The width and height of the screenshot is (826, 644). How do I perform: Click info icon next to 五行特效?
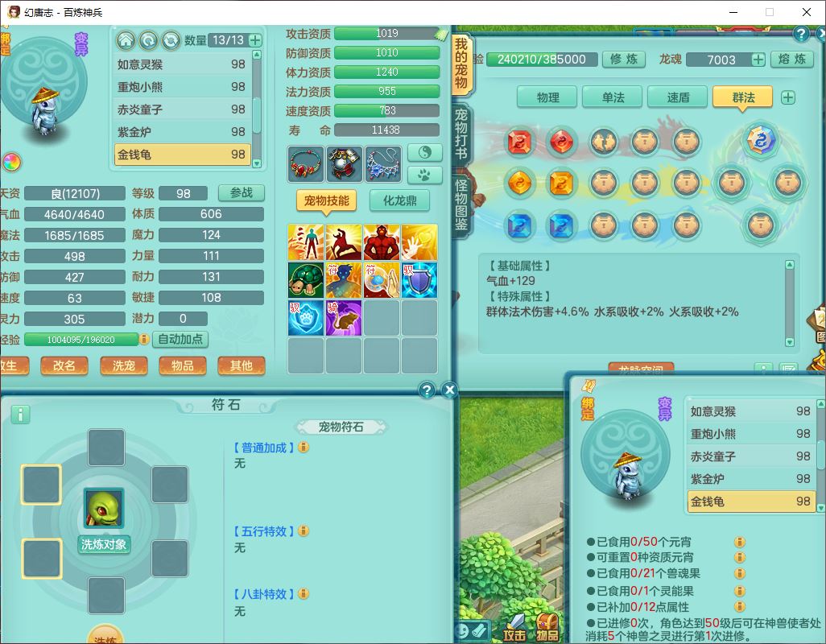[304, 530]
